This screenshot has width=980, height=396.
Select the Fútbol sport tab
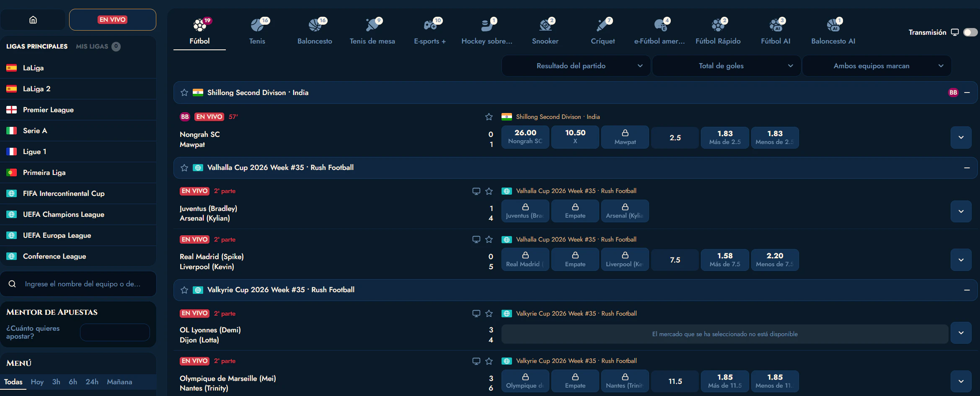(x=199, y=31)
